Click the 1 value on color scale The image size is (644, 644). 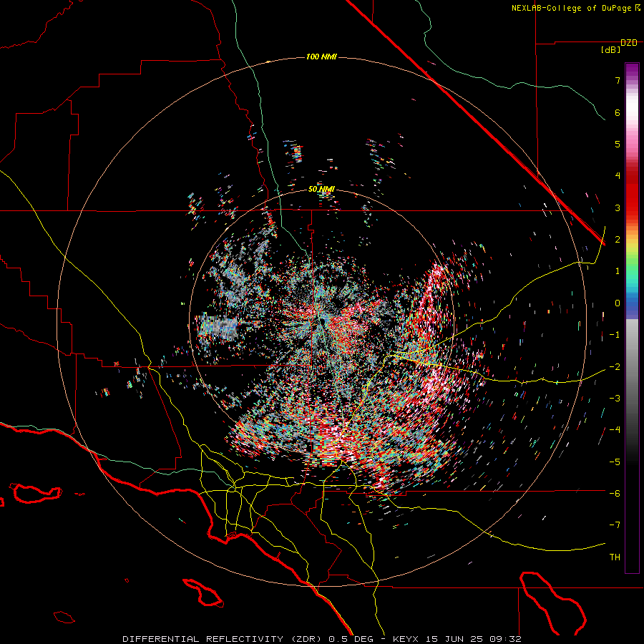pos(618,271)
